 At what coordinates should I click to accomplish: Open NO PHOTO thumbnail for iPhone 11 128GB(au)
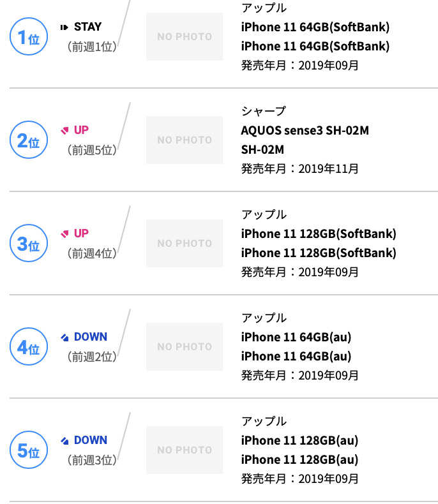pyautogui.click(x=185, y=450)
